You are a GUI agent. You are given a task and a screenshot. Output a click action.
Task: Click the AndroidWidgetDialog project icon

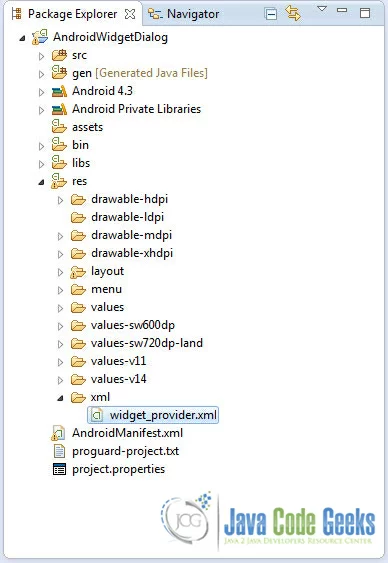click(x=40, y=37)
